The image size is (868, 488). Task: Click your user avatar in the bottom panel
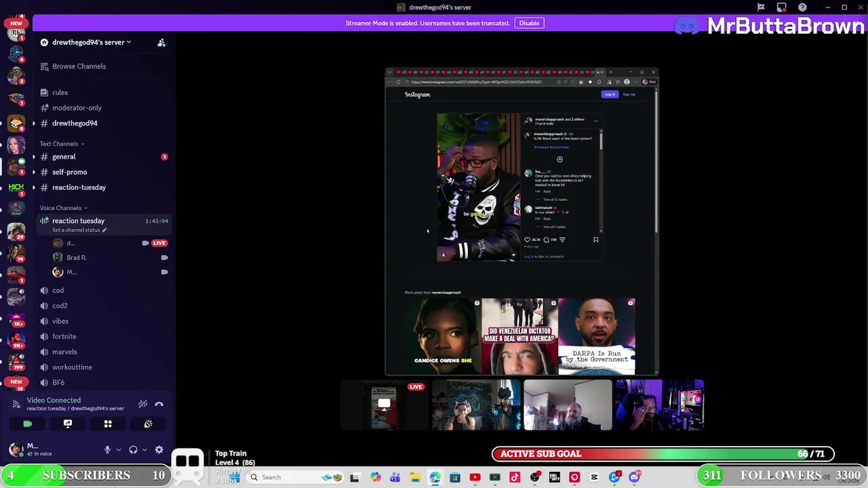(x=15, y=449)
